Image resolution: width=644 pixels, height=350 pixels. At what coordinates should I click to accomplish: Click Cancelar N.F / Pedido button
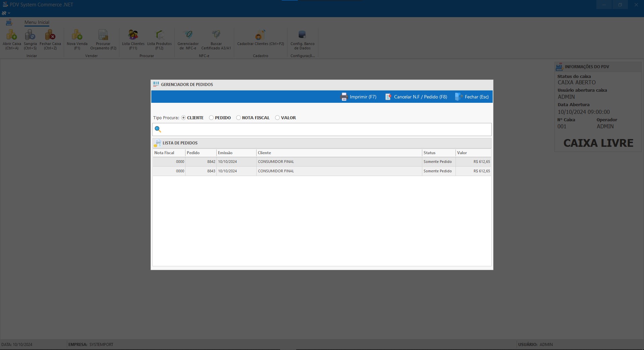tap(416, 97)
